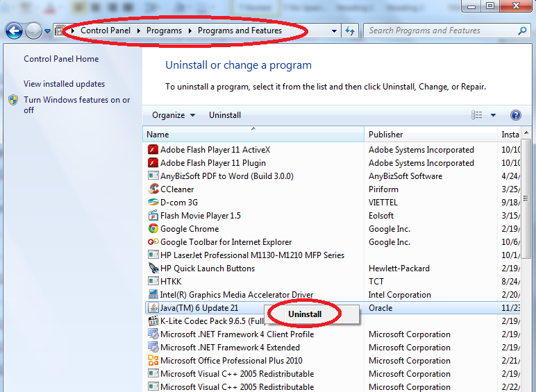This screenshot has width=536, height=392.
Task: Expand arrow after Programs breadcrumb
Action: 190,31
